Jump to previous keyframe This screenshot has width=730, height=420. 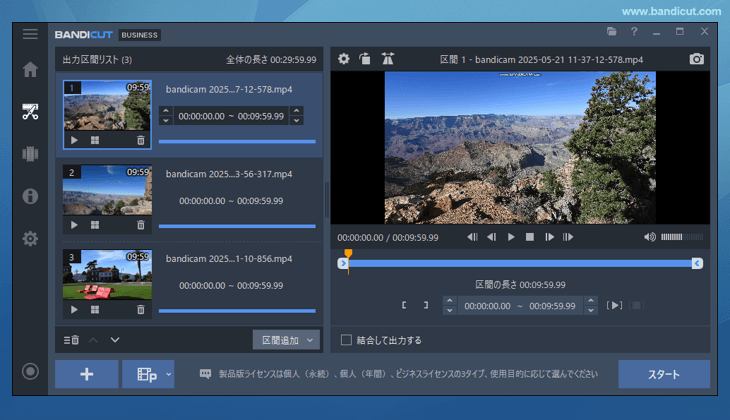tap(472, 237)
